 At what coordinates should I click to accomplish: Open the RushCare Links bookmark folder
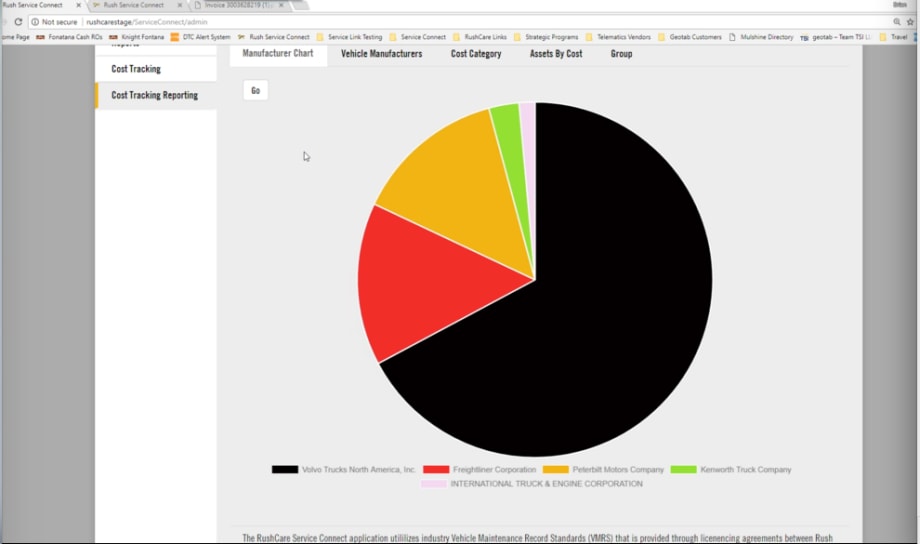click(x=479, y=37)
